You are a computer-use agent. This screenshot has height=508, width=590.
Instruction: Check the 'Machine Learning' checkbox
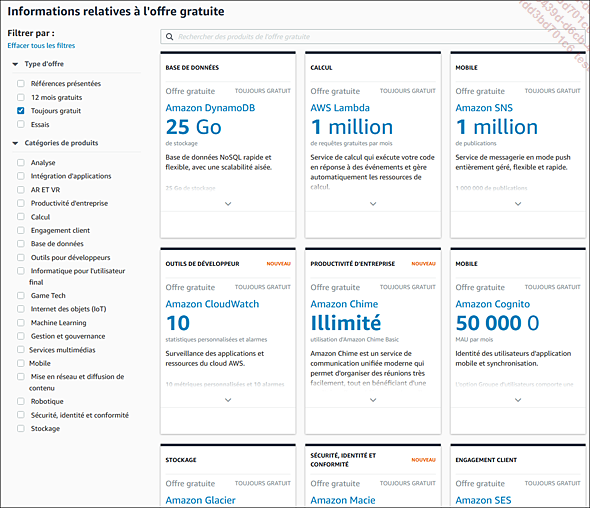(21, 322)
